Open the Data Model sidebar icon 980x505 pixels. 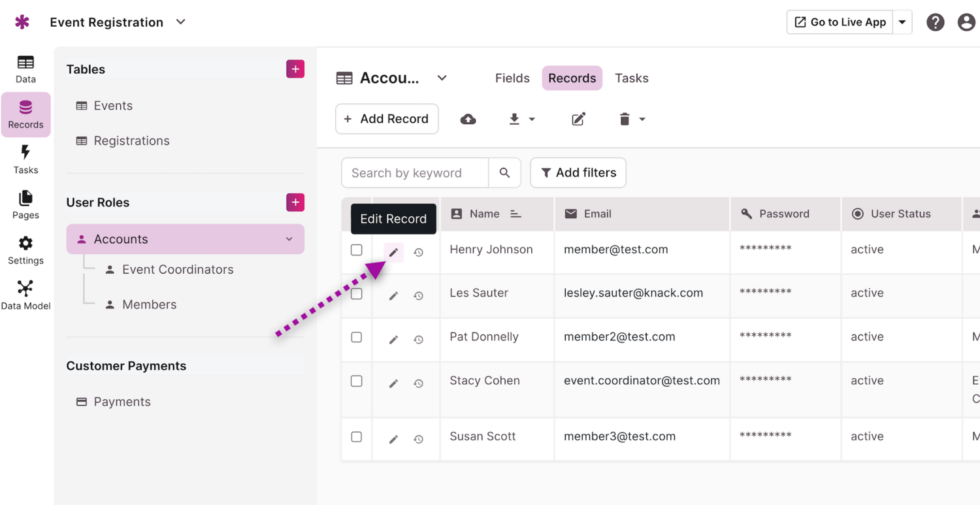coord(25,295)
